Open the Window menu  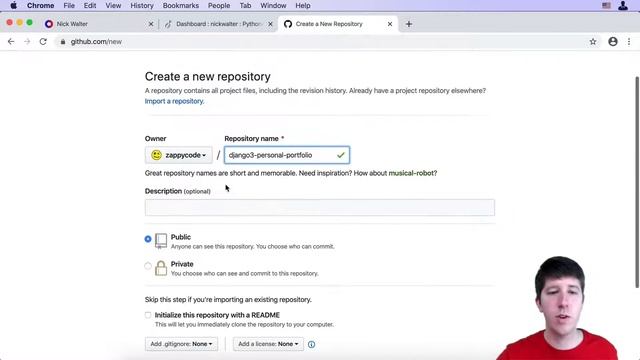click(273, 6)
